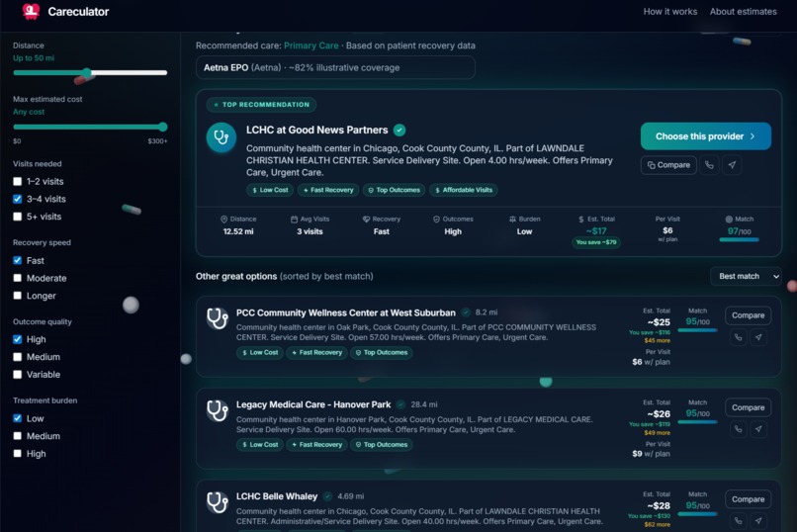Click directions icon for LCHC at Good News Partners
This screenshot has width=797, height=532.
[x=732, y=165]
